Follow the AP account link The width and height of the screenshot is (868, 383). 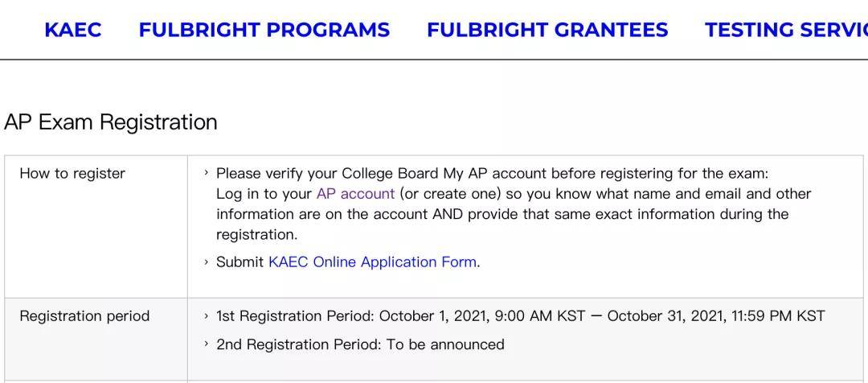355,194
